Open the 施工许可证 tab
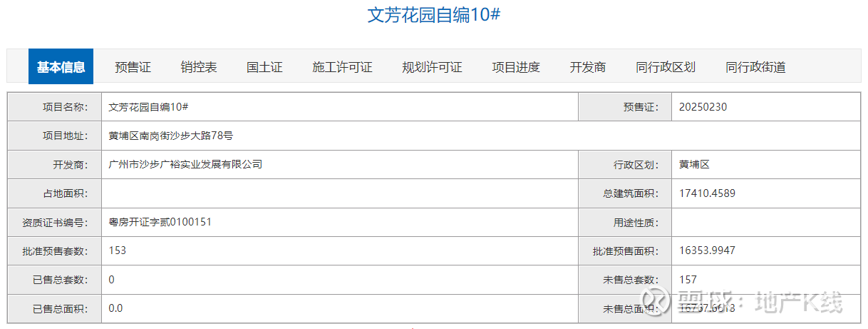This screenshot has width=868, height=329. (x=342, y=67)
